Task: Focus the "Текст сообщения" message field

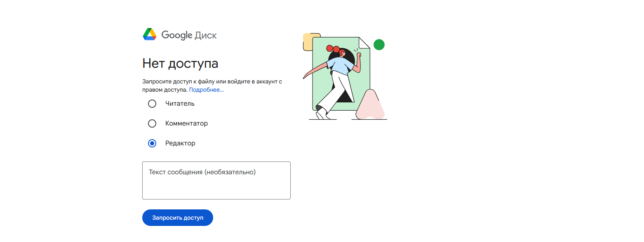Action: click(216, 180)
